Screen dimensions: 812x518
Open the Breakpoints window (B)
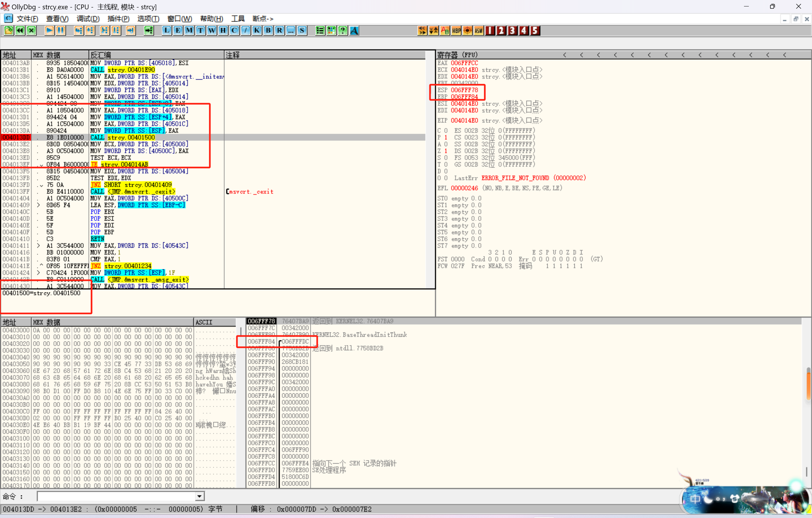pyautogui.click(x=268, y=31)
